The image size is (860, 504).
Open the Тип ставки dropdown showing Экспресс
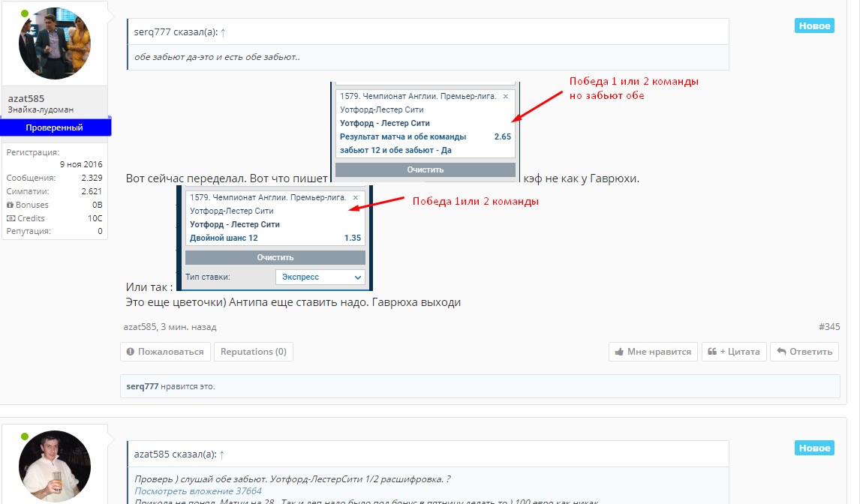tap(320, 277)
